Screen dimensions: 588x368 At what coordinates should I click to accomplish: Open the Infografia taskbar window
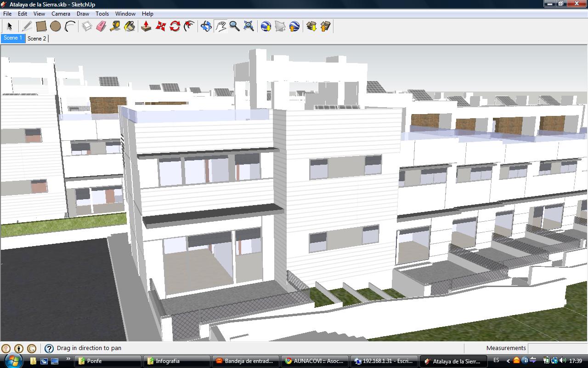tap(176, 361)
